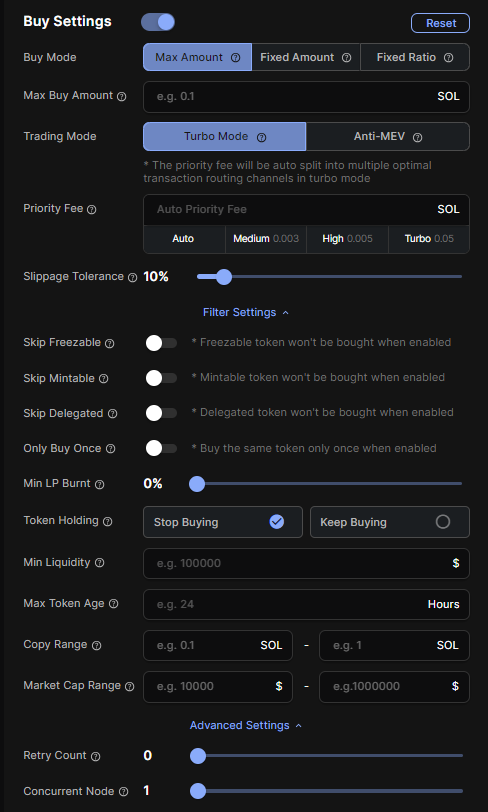The image size is (488, 812).
Task: Click help icon next to Max Buy Amount
Action: coord(122,96)
